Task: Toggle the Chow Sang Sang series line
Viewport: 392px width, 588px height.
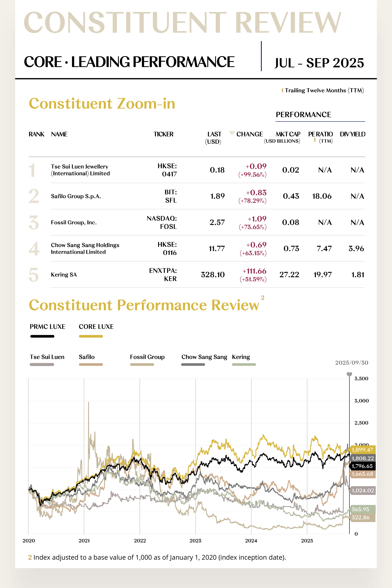Action: click(x=193, y=365)
